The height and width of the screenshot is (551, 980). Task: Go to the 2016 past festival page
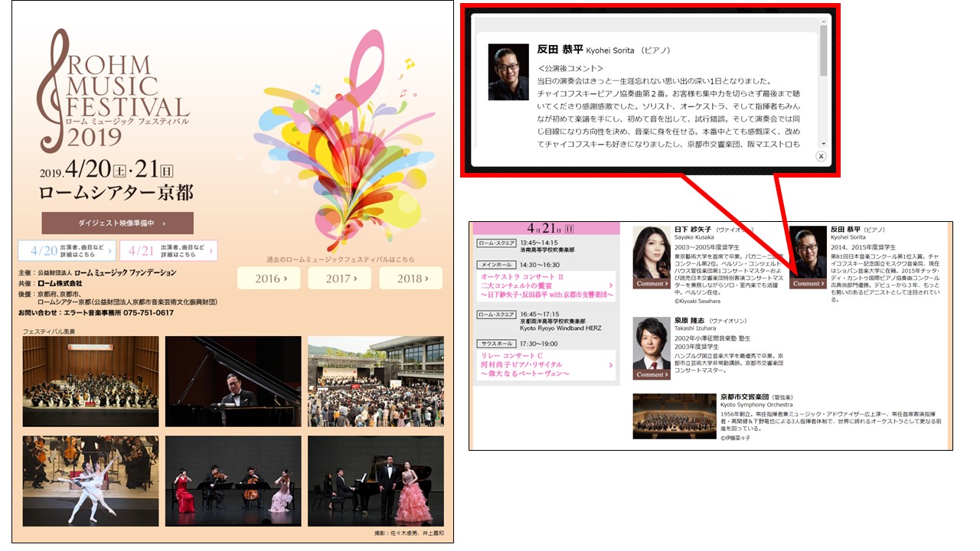coord(267,279)
